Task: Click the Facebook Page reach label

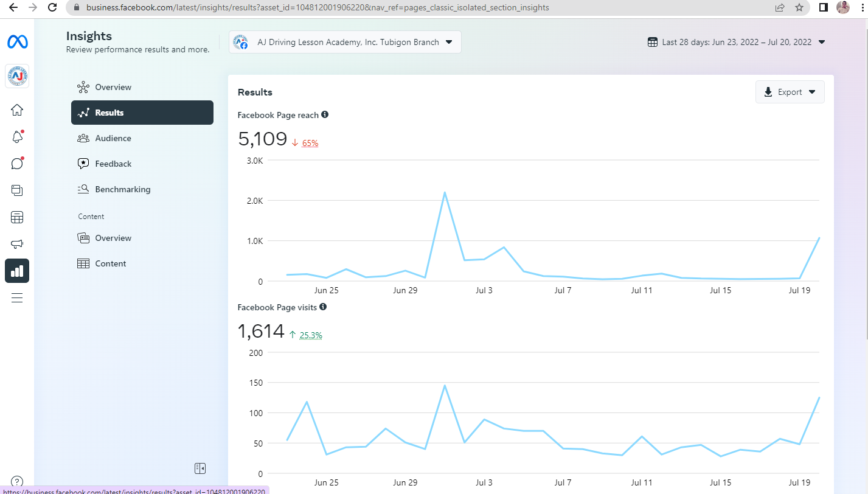Action: click(278, 115)
